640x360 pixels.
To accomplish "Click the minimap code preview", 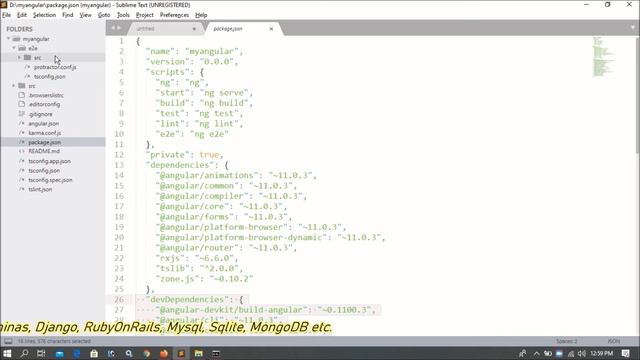I will click(x=603, y=57).
